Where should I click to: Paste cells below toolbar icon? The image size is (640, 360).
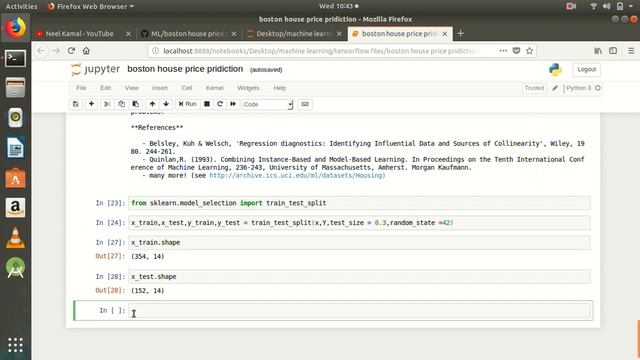coord(136,104)
